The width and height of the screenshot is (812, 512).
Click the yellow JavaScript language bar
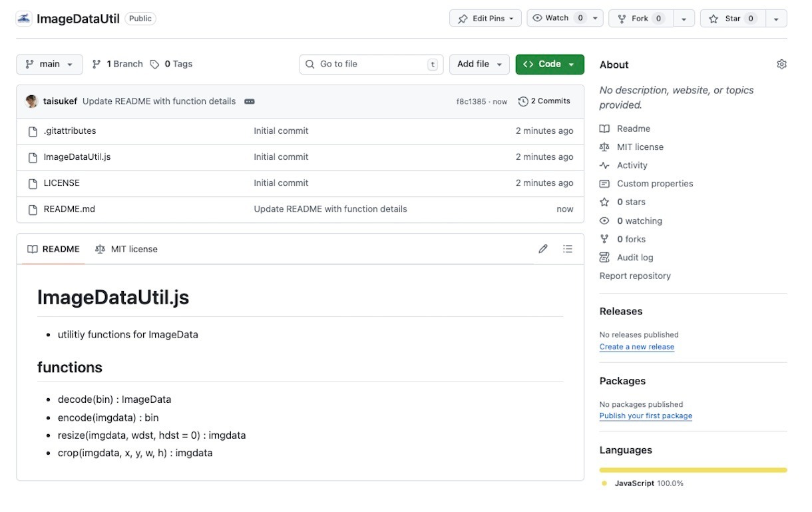(x=692, y=470)
